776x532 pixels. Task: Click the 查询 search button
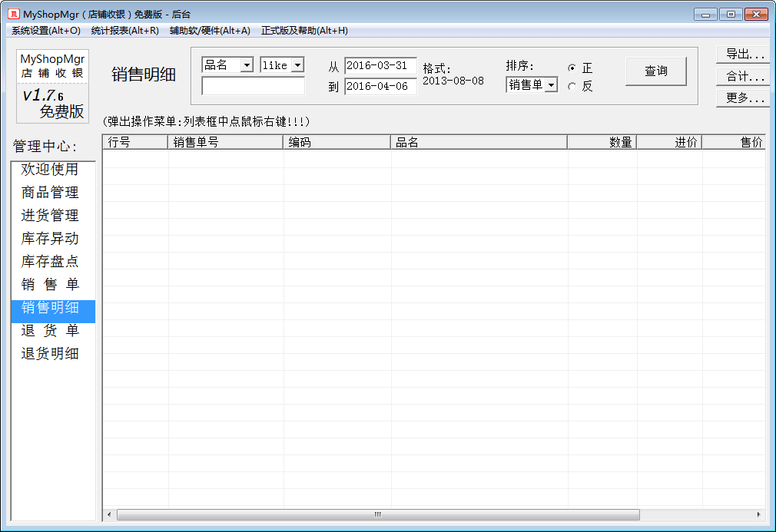(x=655, y=71)
